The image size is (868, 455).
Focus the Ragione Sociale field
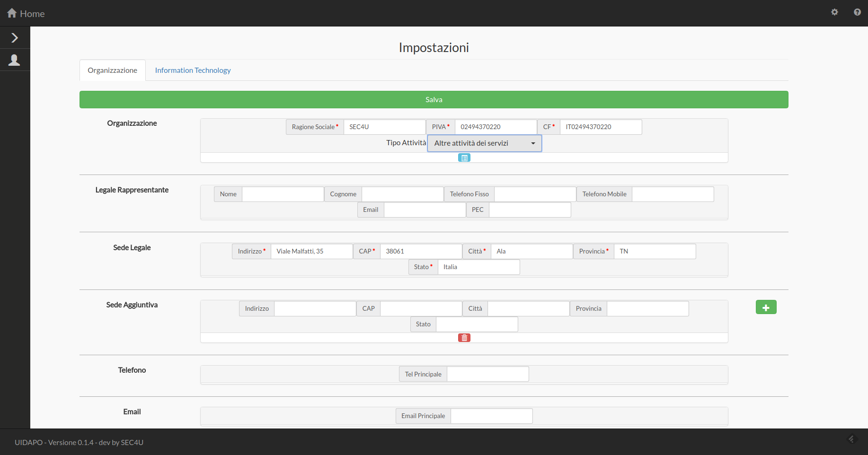click(385, 127)
